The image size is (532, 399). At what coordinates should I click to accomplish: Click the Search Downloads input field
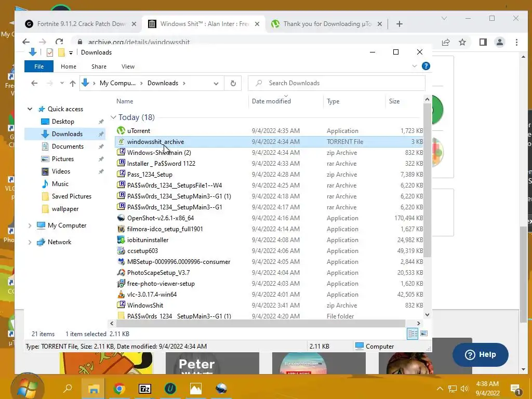click(x=336, y=83)
